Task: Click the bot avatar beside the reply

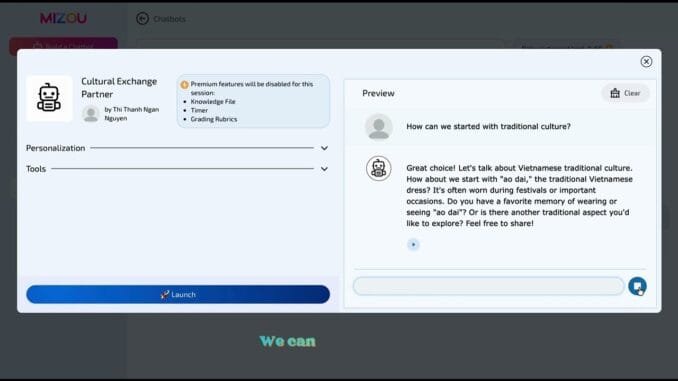Action: [x=379, y=168]
